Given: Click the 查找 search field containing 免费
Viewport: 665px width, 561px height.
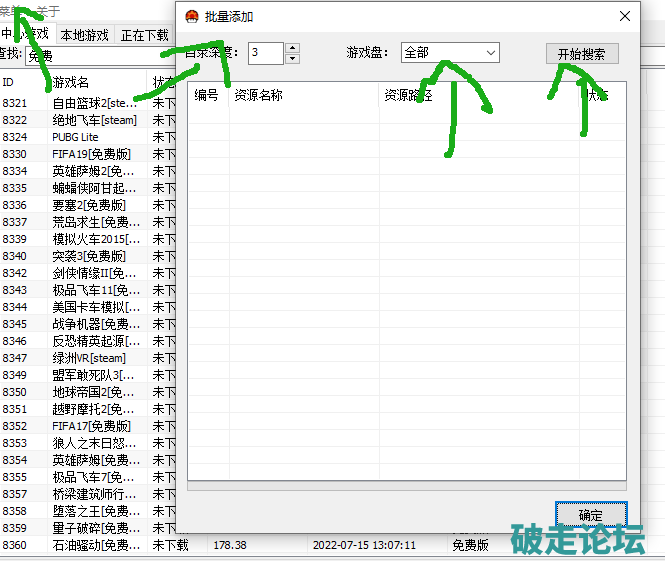Looking at the screenshot, I should [x=100, y=55].
